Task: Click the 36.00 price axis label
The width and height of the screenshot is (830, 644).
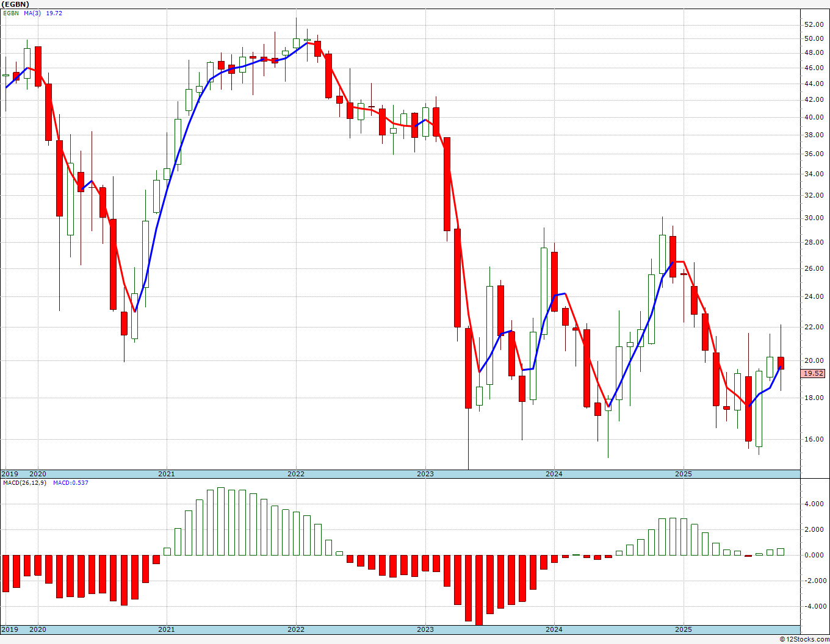Action: 814,154
